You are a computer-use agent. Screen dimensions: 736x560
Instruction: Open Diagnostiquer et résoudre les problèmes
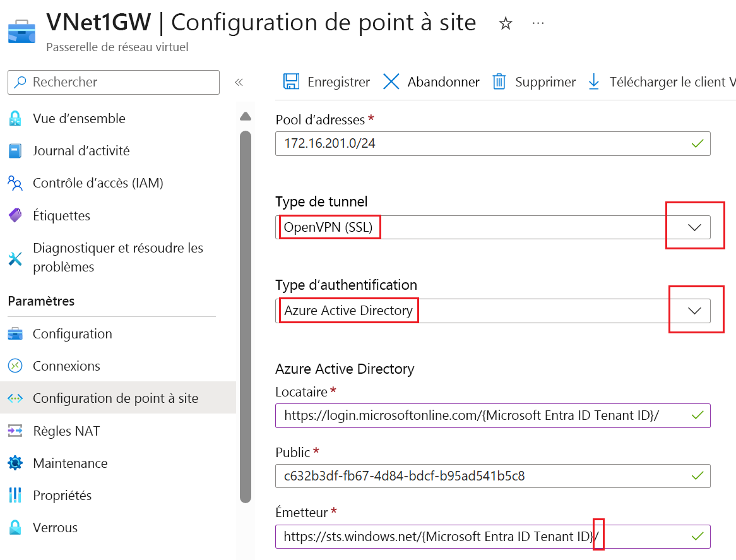118,257
